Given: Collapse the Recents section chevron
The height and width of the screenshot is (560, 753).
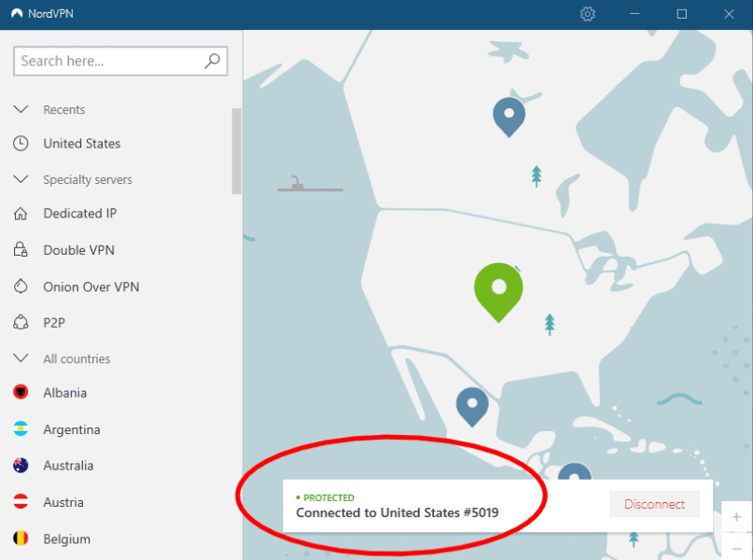Looking at the screenshot, I should pyautogui.click(x=21, y=109).
